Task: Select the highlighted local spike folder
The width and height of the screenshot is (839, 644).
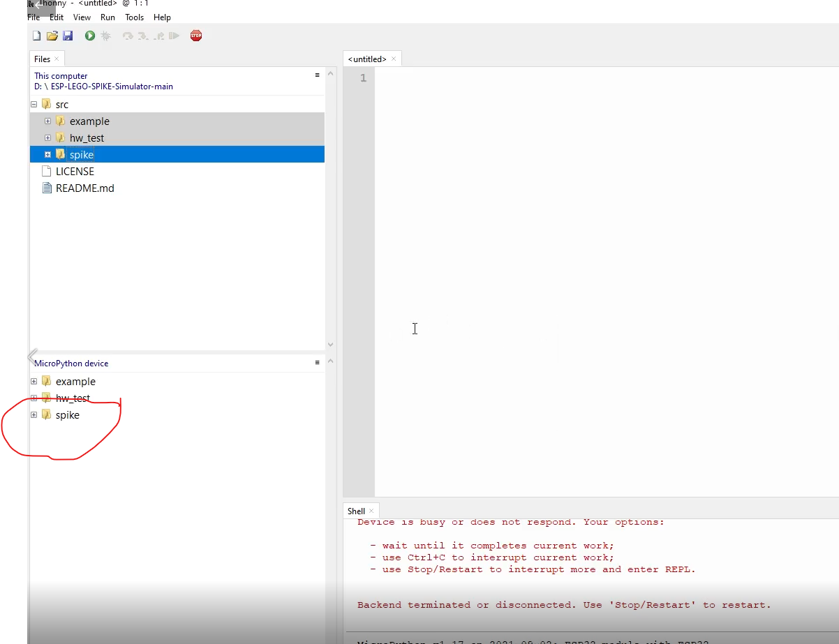Action: click(x=177, y=155)
